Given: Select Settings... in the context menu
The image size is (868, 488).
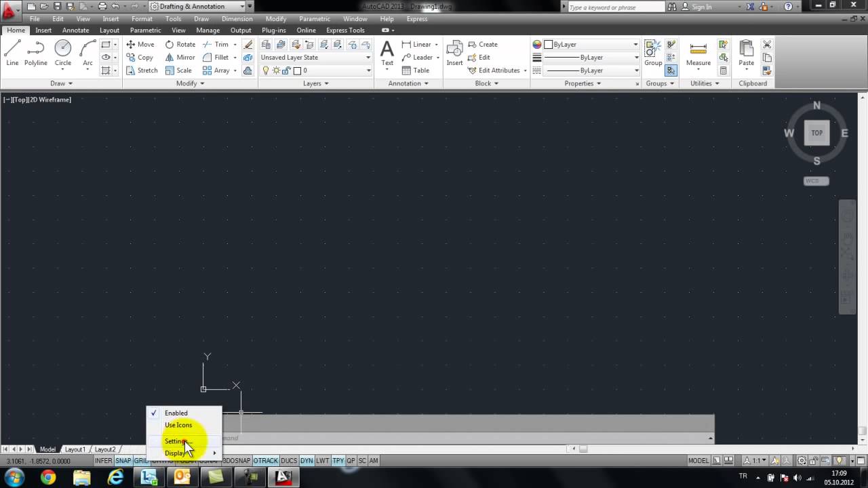Looking at the screenshot, I should (184, 441).
